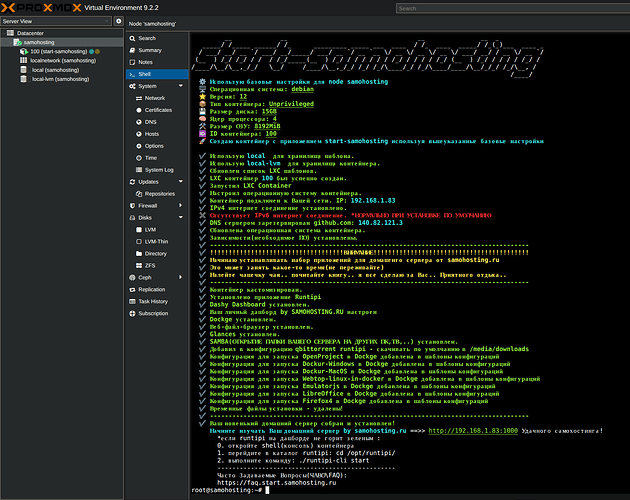Select the samohosting node in tree
Viewport: 630px width, 500px height.
(x=39, y=42)
